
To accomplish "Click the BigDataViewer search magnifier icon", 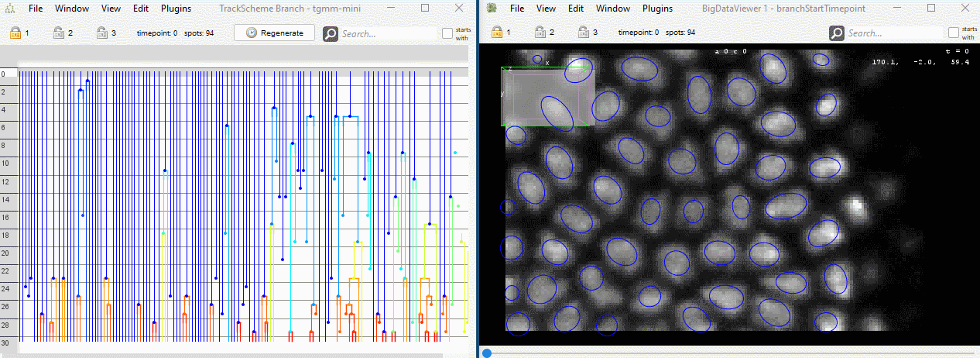I will [x=837, y=33].
